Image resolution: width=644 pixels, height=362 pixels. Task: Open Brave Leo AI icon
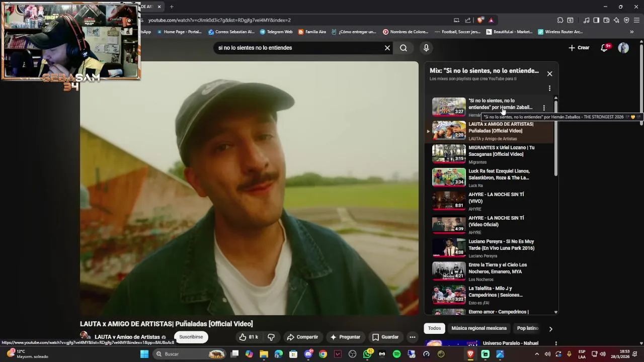click(x=616, y=20)
